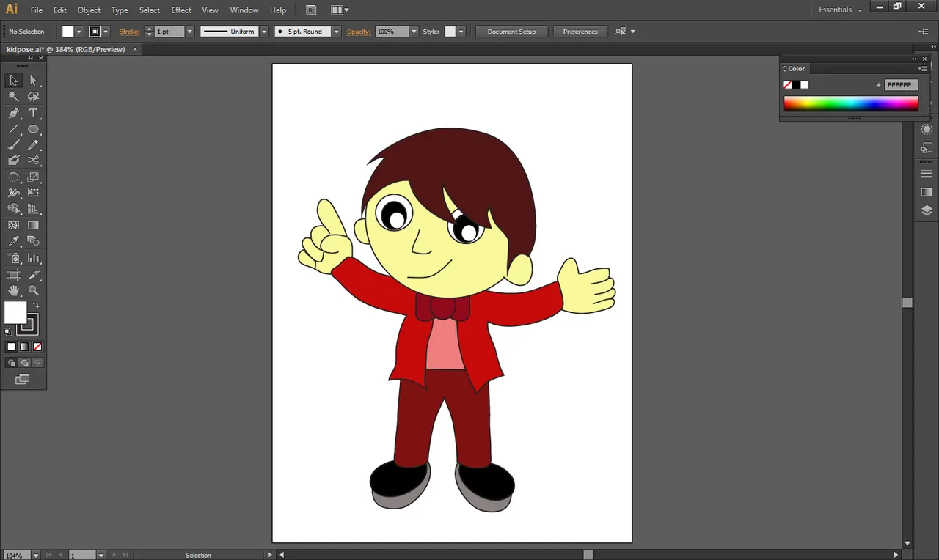Open the Opacity percentage dropdown

(414, 32)
